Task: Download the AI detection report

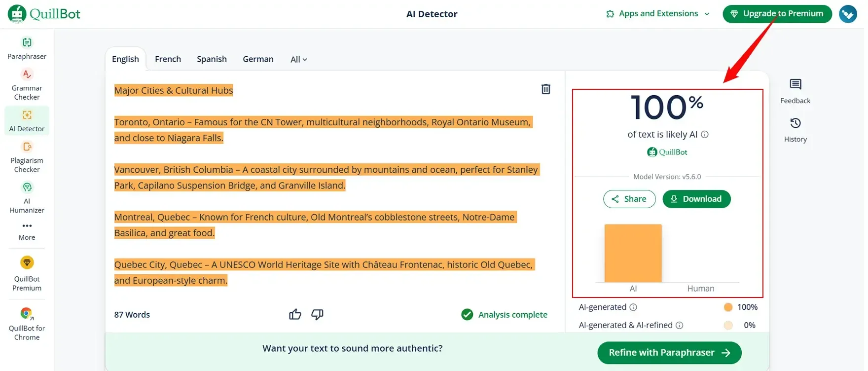Action: (x=696, y=199)
